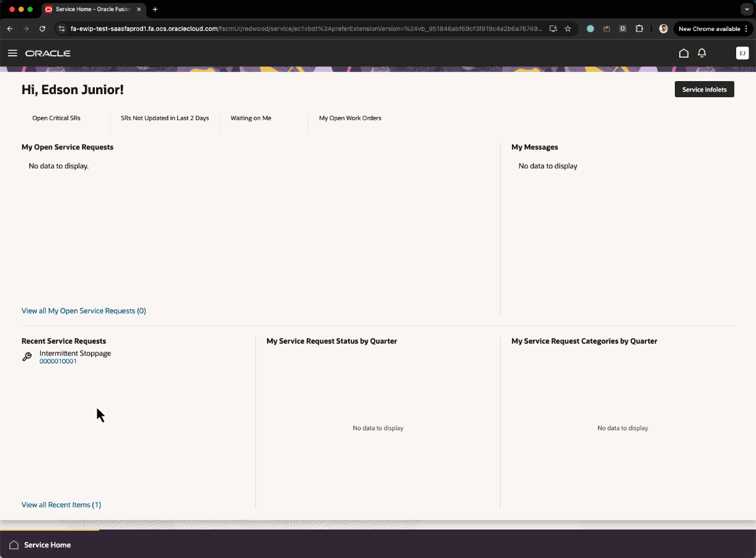
Task: Go back in the browser
Action: (x=10, y=28)
